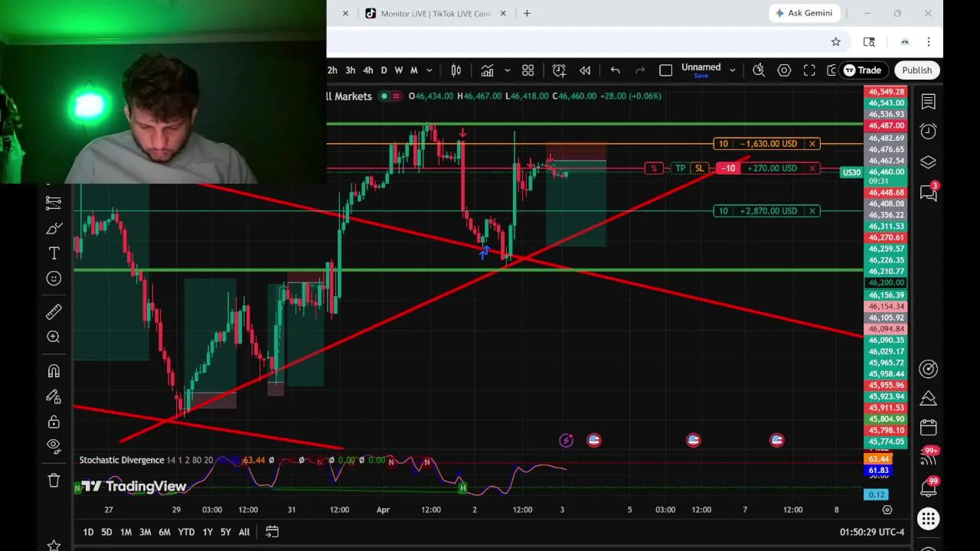The width and height of the screenshot is (980, 551).
Task: Select the ruler Measure tool
Action: click(x=54, y=311)
